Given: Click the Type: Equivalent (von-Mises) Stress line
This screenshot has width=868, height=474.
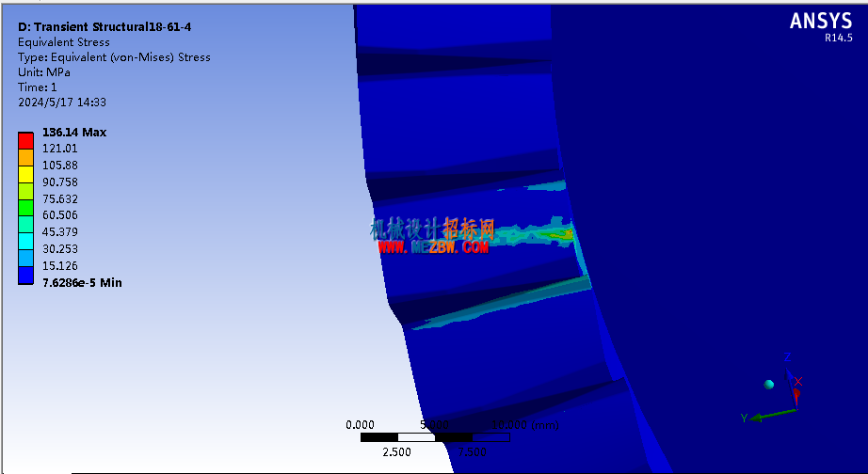Looking at the screenshot, I should pyautogui.click(x=114, y=57).
